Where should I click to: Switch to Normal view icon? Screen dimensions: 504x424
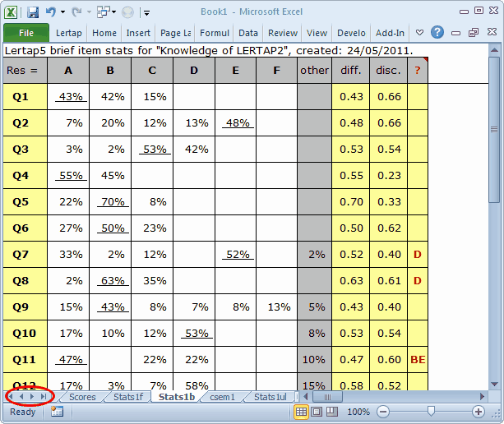(302, 411)
